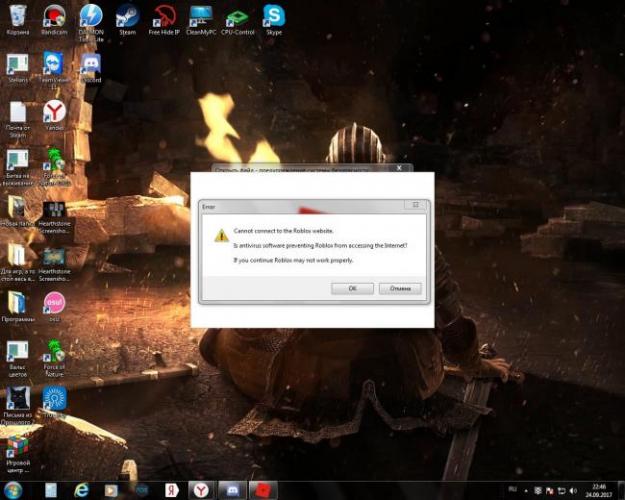Switch to Yandex Browser in the taskbar
Viewport: 625px width, 500px height.
pyautogui.click(x=201, y=490)
